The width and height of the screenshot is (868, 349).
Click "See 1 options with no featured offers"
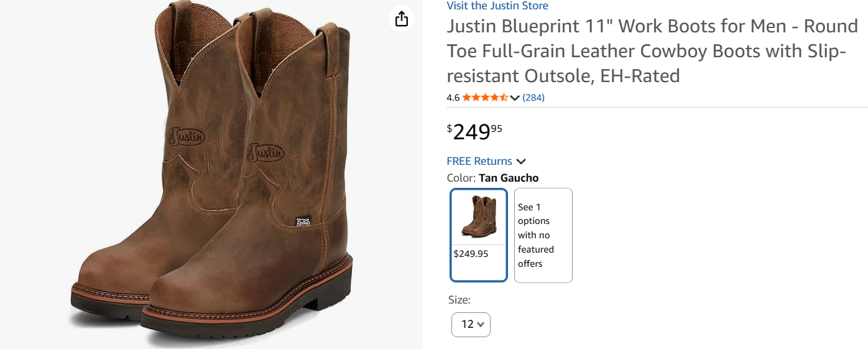543,235
